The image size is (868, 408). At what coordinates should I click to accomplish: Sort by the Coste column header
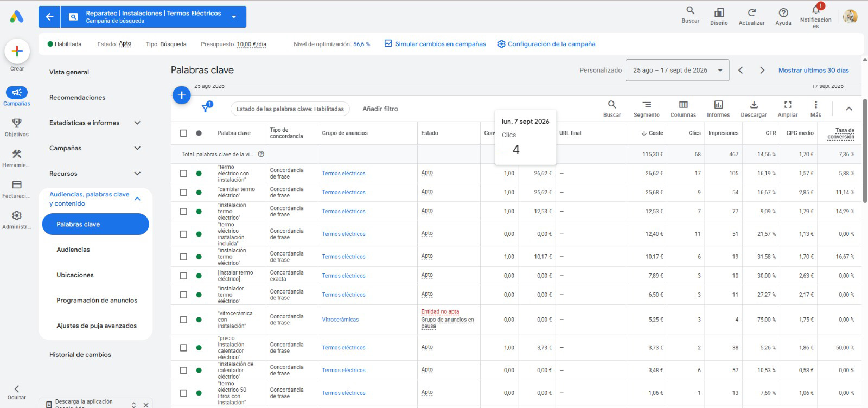652,133
